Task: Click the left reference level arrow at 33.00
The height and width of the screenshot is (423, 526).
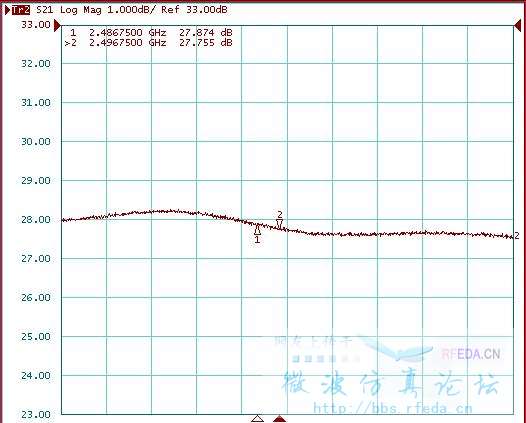Action: pos(57,25)
